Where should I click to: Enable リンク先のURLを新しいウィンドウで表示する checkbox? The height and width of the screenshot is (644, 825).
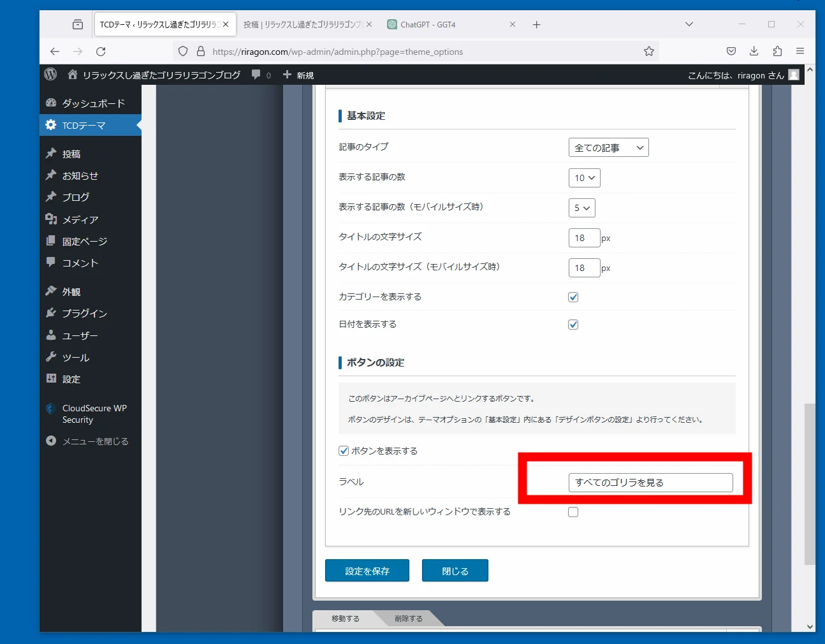click(573, 512)
